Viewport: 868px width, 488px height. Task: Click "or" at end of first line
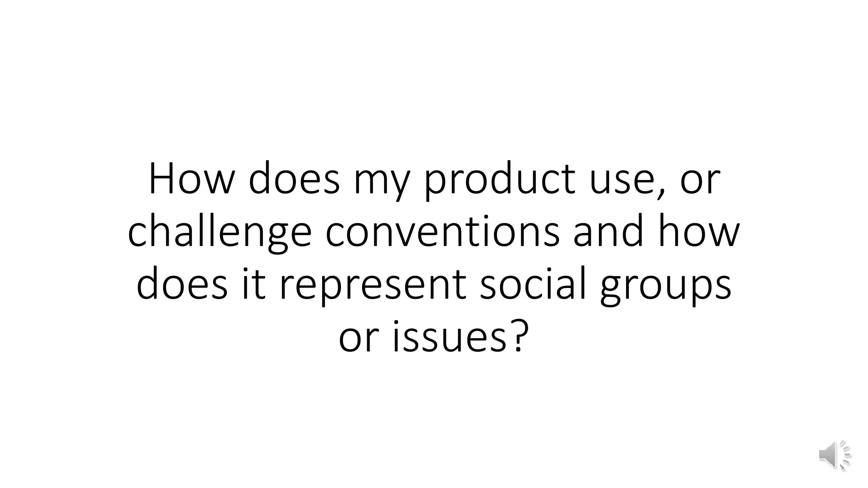pos(700,182)
